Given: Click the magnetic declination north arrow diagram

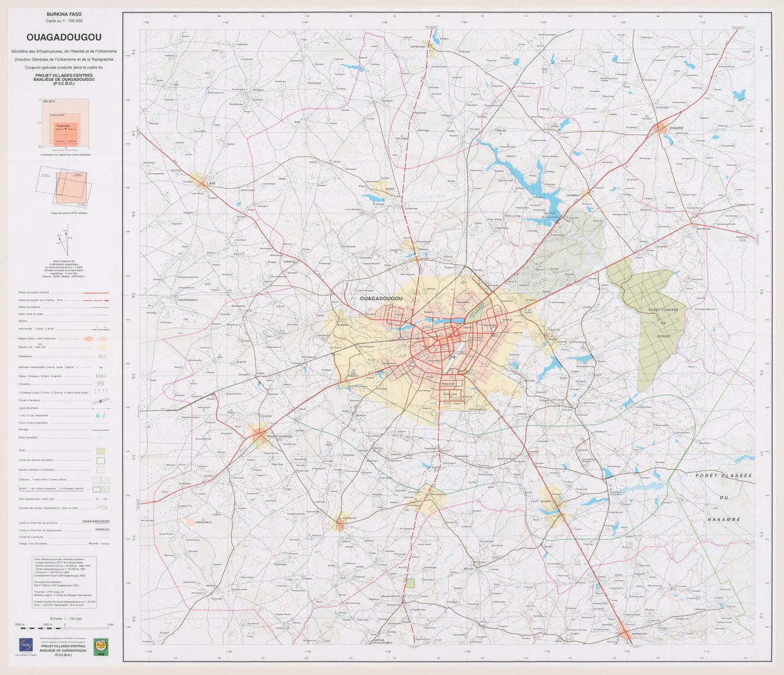Looking at the screenshot, I should coord(65,240).
